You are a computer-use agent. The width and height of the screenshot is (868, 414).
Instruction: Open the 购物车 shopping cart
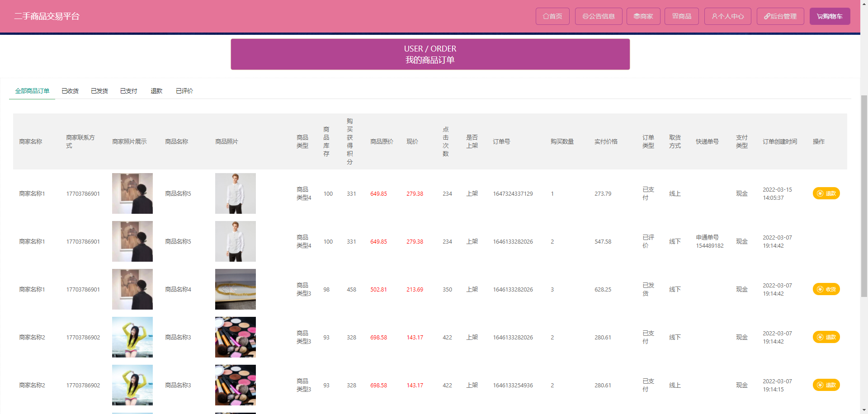(x=830, y=16)
